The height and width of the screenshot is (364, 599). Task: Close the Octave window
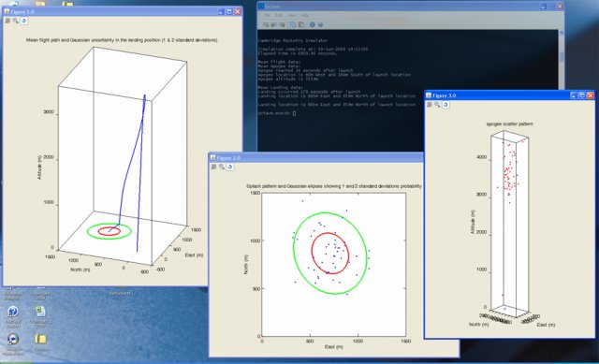tap(560, 7)
